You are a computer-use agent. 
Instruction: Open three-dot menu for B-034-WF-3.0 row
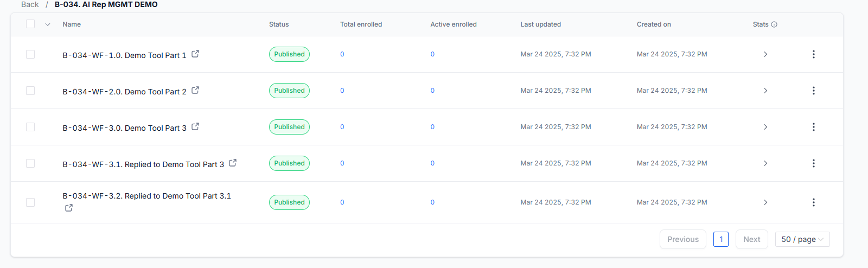pos(813,127)
